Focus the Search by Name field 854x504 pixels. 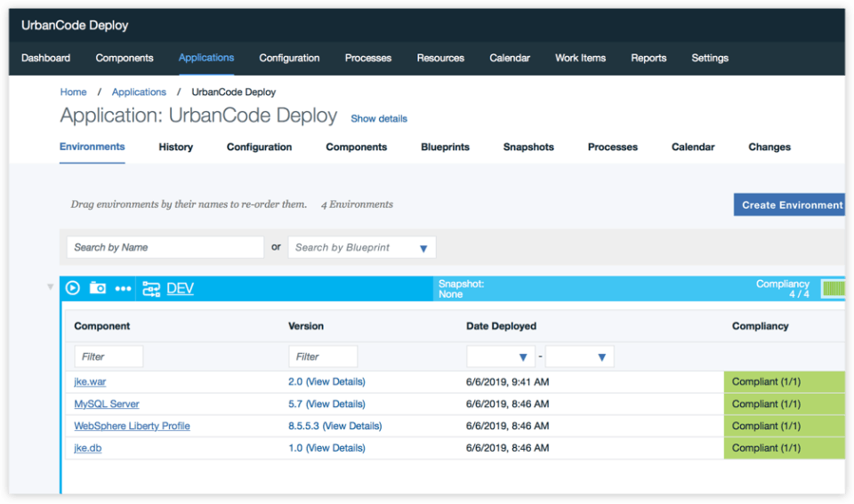pyautogui.click(x=165, y=248)
